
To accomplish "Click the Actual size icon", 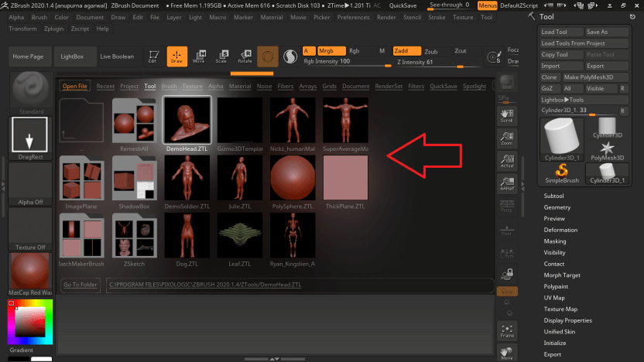I will (507, 161).
